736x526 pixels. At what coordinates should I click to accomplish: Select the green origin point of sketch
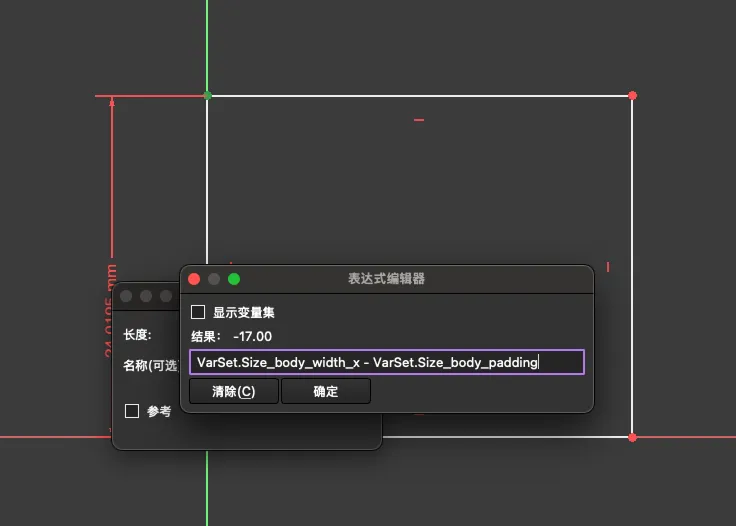[x=207, y=96]
